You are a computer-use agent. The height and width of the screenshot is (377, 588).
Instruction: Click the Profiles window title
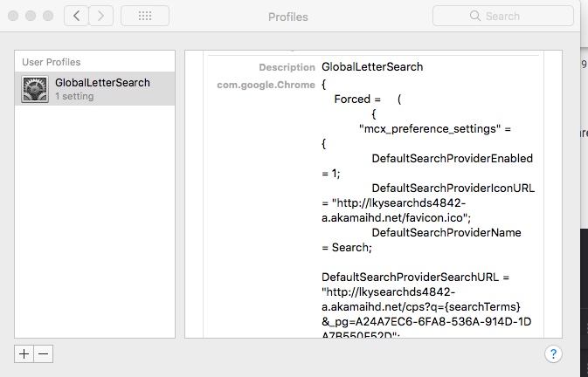click(x=288, y=17)
